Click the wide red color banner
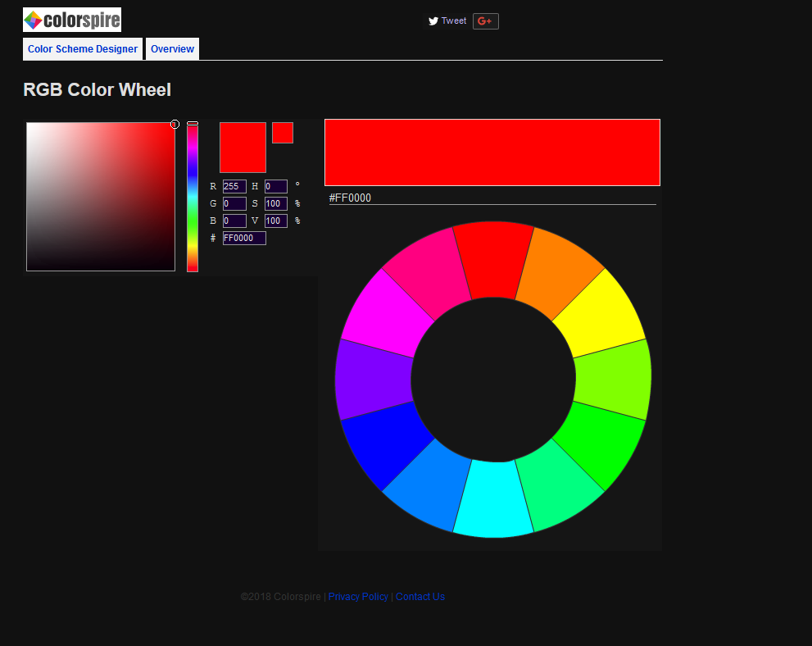812x646 pixels. point(492,152)
